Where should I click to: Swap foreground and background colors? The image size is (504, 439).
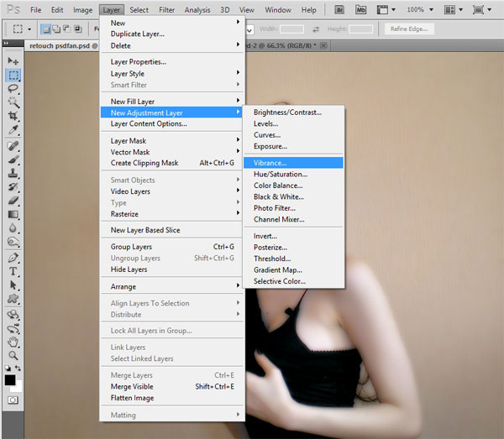coord(18,368)
